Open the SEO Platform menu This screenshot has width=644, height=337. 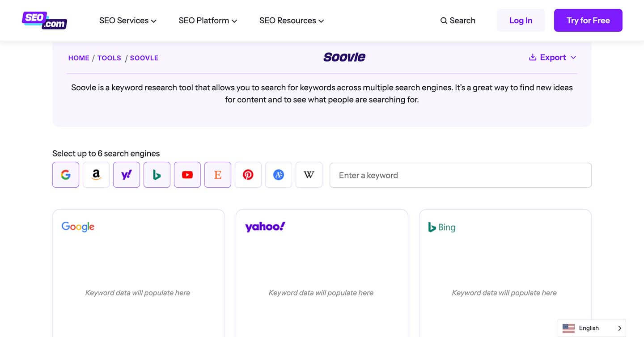tap(208, 21)
